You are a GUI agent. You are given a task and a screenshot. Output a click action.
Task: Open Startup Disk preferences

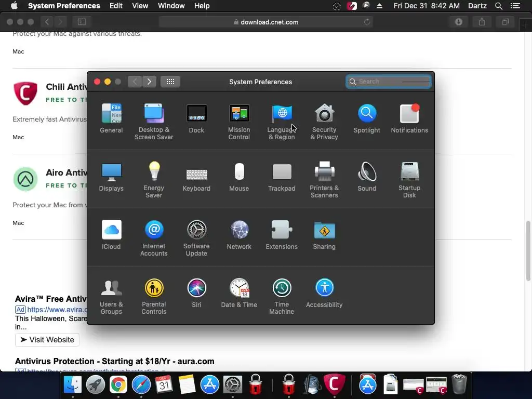[x=409, y=179]
